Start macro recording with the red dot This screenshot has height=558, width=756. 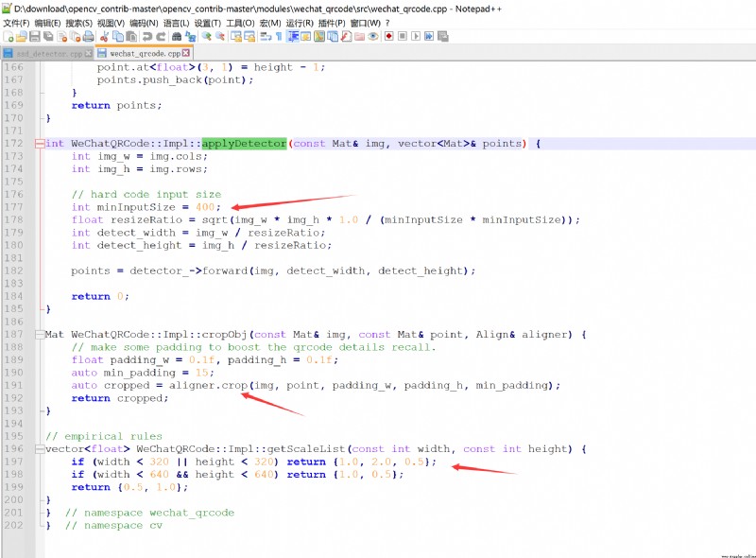[x=389, y=37]
